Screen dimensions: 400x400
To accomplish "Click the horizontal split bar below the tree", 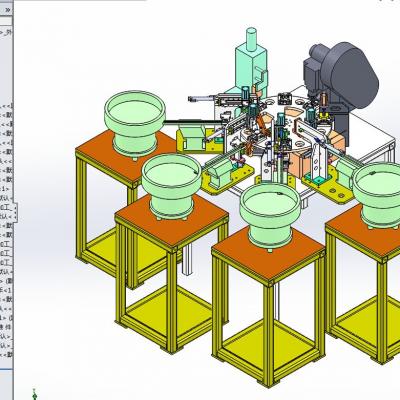I will click(x=6, y=370).
